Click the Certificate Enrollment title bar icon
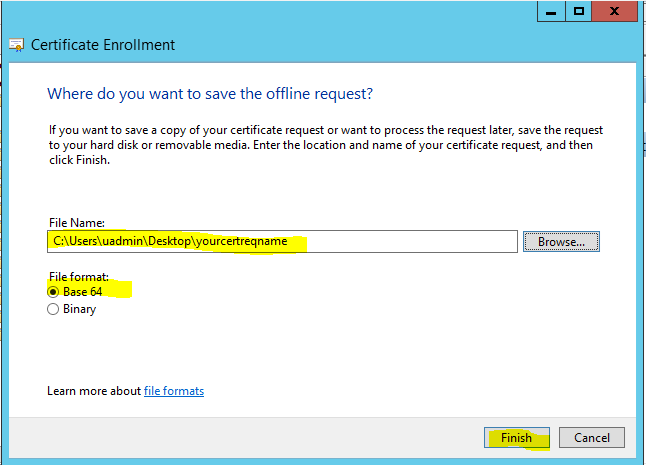 pos(17,45)
